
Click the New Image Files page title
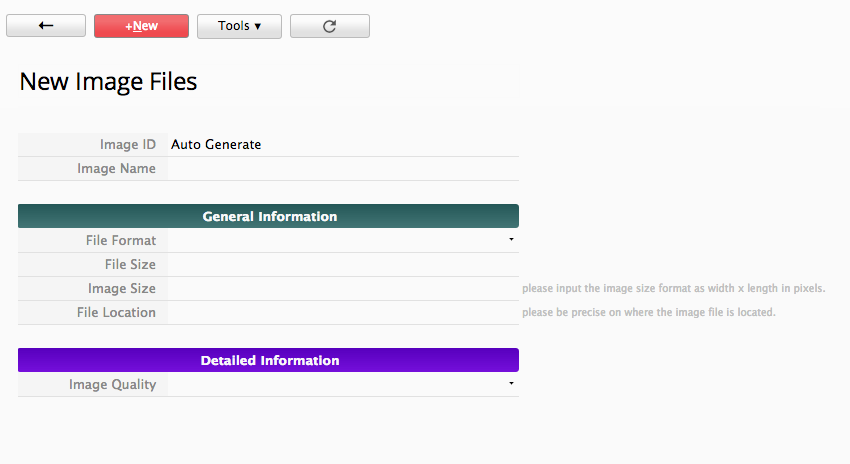click(x=108, y=82)
